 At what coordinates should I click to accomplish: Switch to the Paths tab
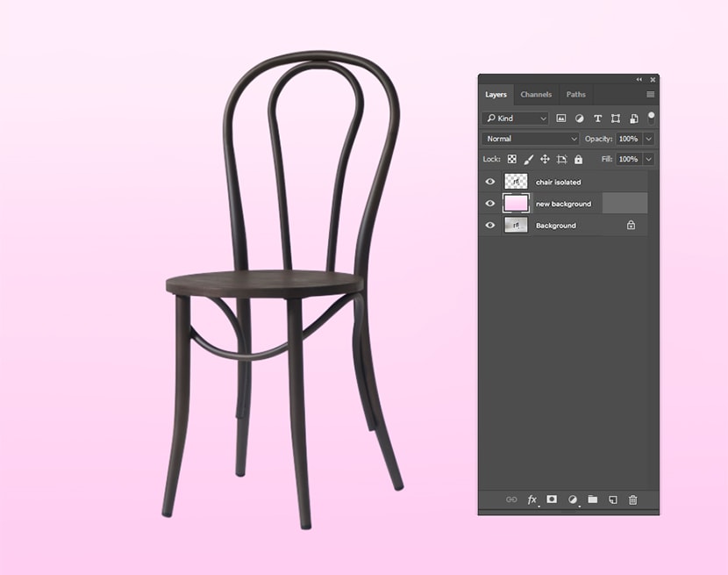click(x=575, y=94)
